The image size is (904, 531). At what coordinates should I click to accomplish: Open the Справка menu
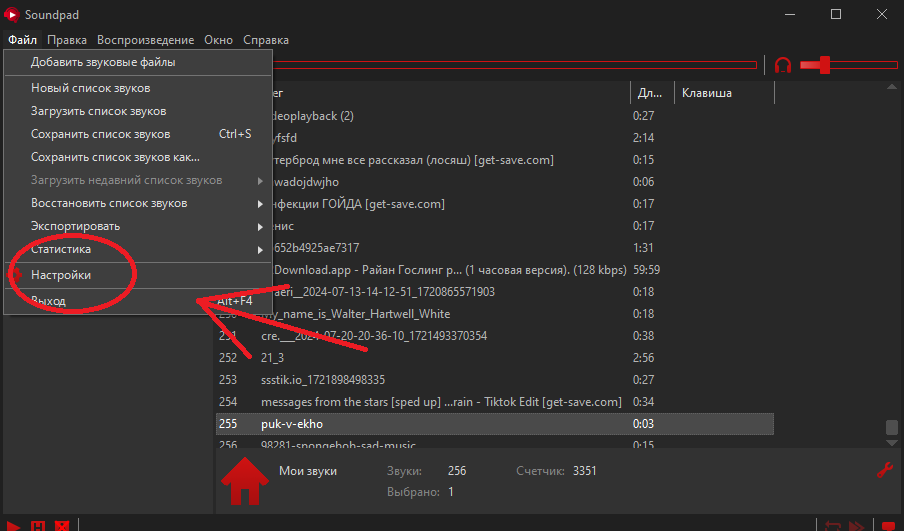point(266,40)
